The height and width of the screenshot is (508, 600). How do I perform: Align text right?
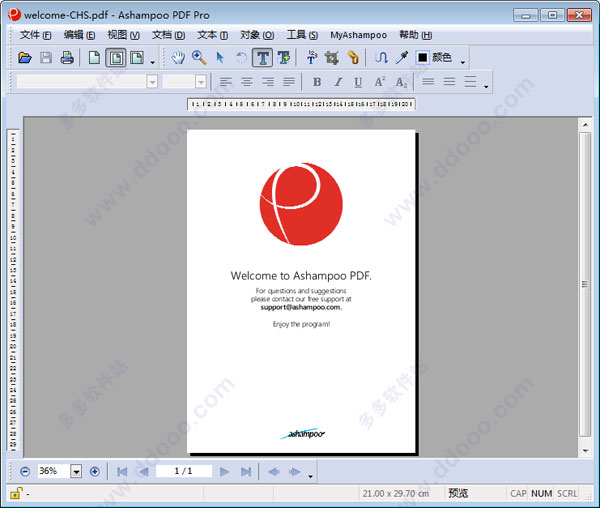(x=268, y=81)
